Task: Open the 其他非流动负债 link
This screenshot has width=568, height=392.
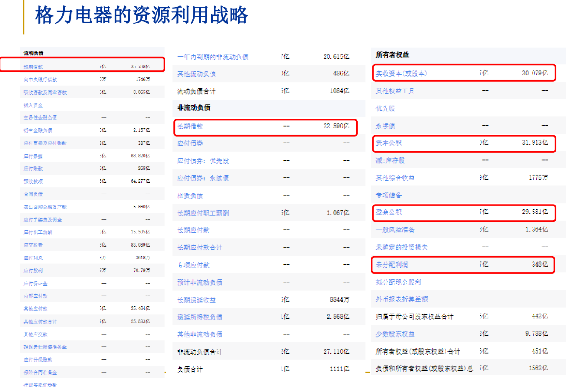Action: (x=200, y=334)
